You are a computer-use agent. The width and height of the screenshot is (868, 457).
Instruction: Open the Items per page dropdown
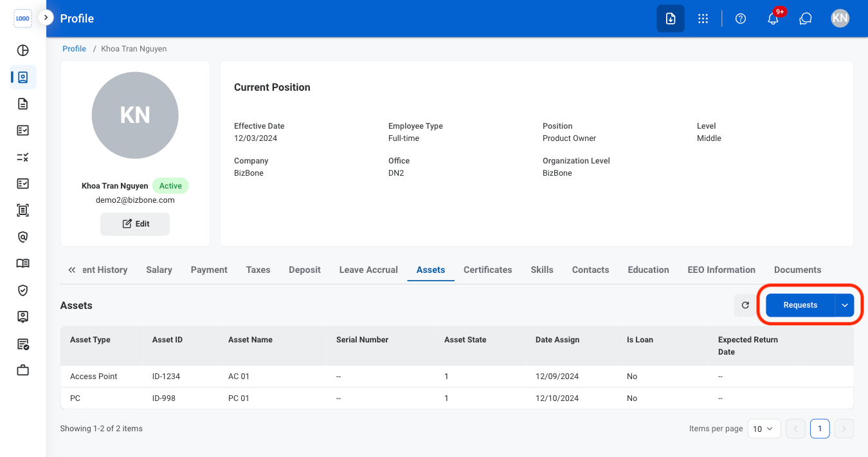click(764, 429)
